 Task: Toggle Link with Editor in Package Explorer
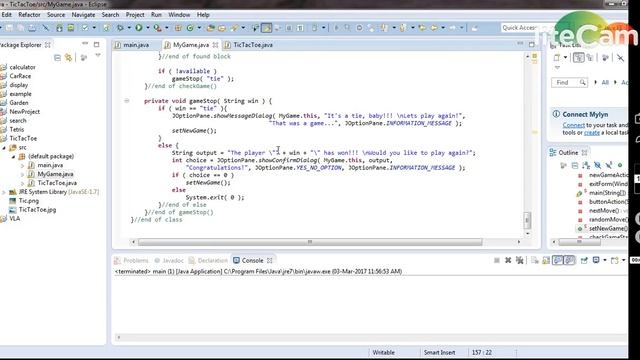pyautogui.click(x=68, y=58)
